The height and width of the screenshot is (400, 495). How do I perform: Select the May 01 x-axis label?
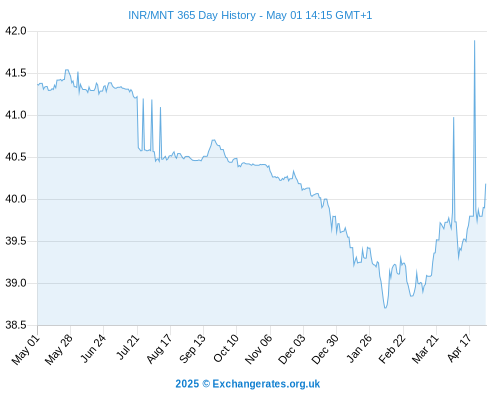coord(26,350)
